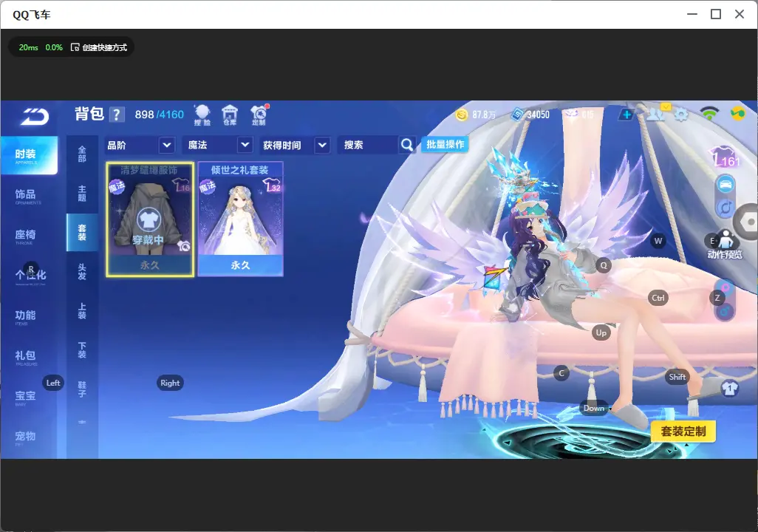This screenshot has width=758, height=532.
Task: Click the yellow avatar icon at top right
Action: [x=738, y=114]
